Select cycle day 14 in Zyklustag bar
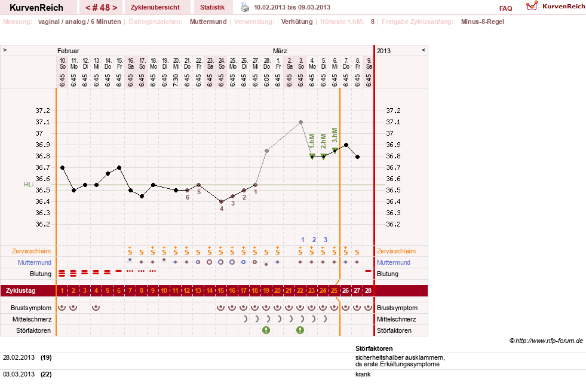Screen dimensions: 586x392 pos(209,290)
